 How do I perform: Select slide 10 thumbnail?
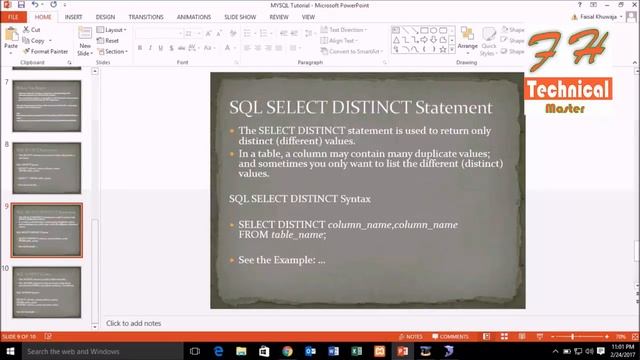[x=47, y=292]
